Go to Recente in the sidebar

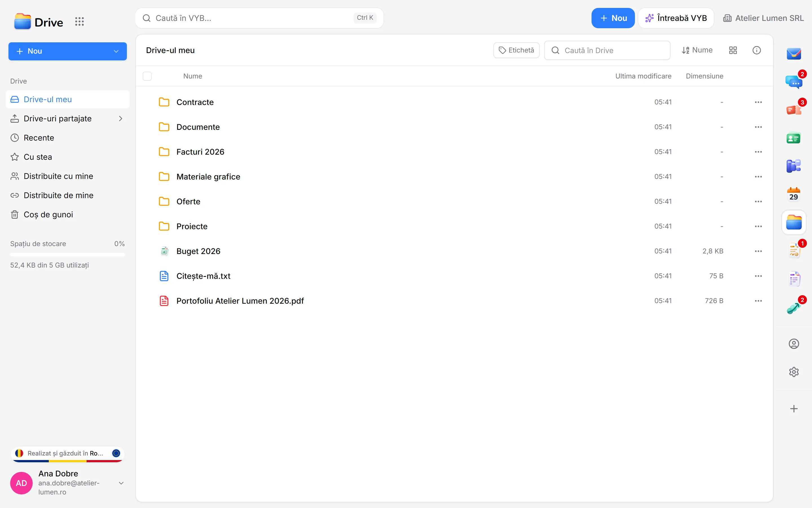click(68, 138)
